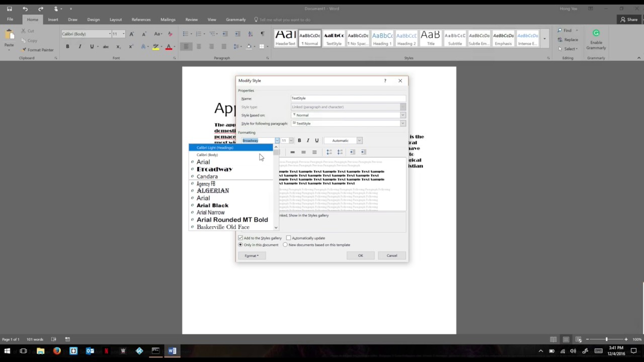Apply Italic in Modify Style dialog
The image size is (644, 362).
coord(308,141)
